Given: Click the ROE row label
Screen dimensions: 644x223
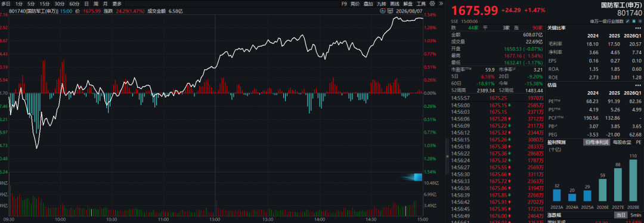Looking at the screenshot, I should pos(553,77).
